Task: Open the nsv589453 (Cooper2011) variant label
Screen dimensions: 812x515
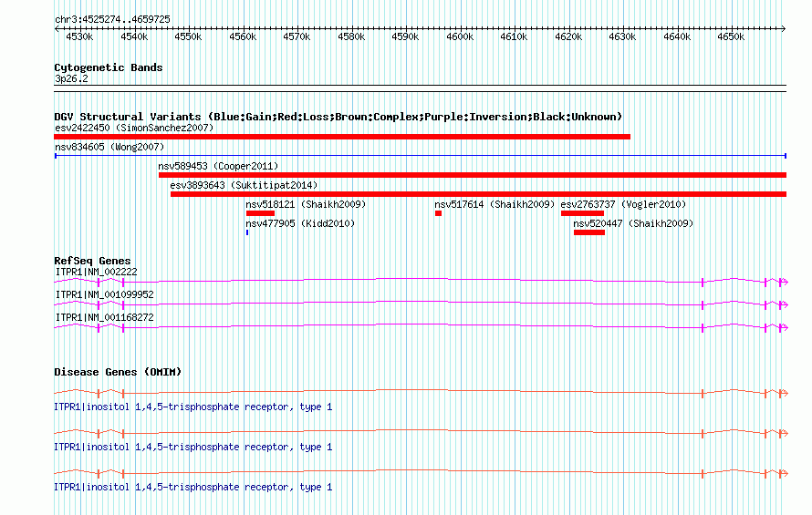Action: pyautogui.click(x=218, y=166)
